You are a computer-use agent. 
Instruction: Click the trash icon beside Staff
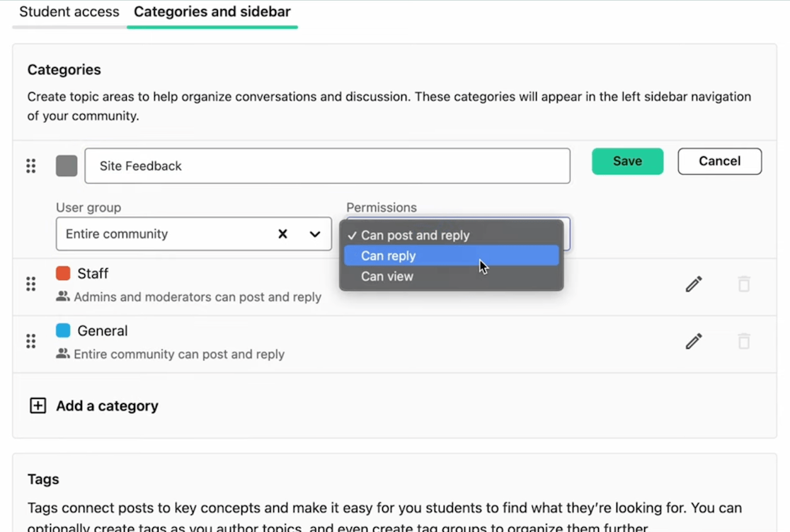pyautogui.click(x=743, y=283)
